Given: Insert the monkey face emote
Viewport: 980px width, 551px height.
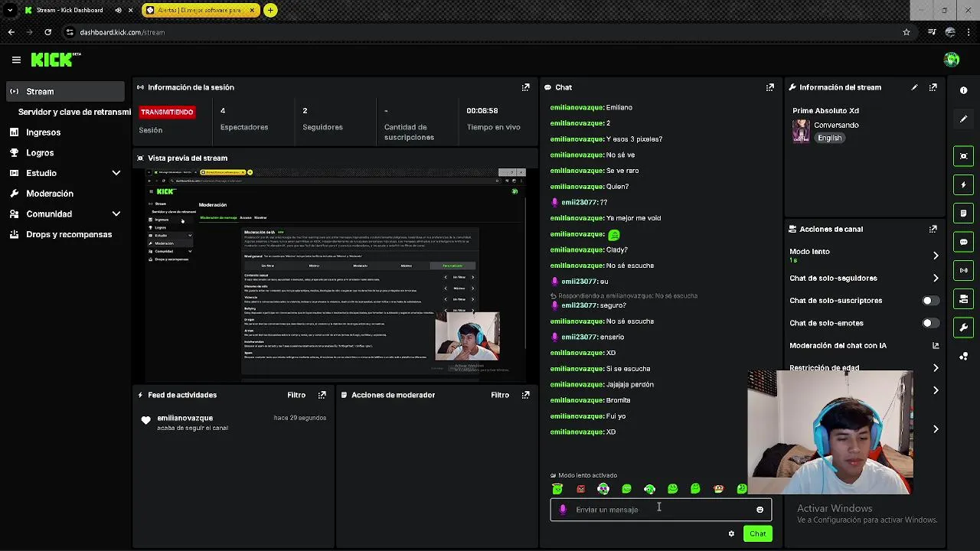Looking at the screenshot, I should coord(718,489).
